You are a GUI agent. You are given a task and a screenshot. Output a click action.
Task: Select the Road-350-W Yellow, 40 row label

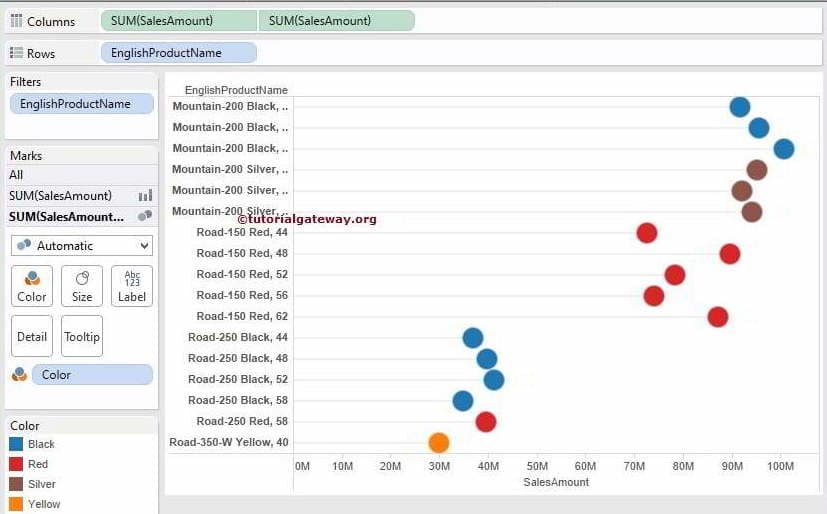coord(229,442)
